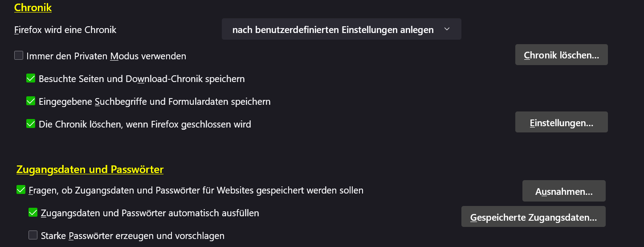
Task: Enable 'Starke Passwörter erzeugen und vorschlagen' checkbox
Action: (x=33, y=235)
